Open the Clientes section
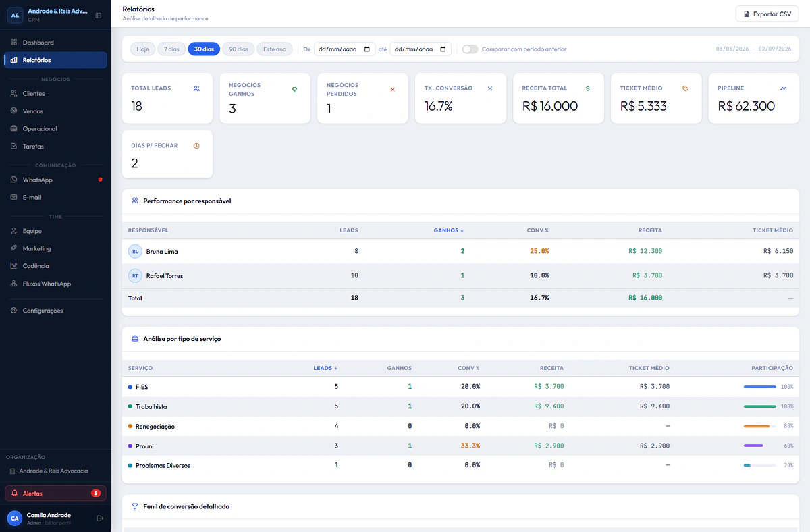This screenshot has width=810, height=532. 55,94
